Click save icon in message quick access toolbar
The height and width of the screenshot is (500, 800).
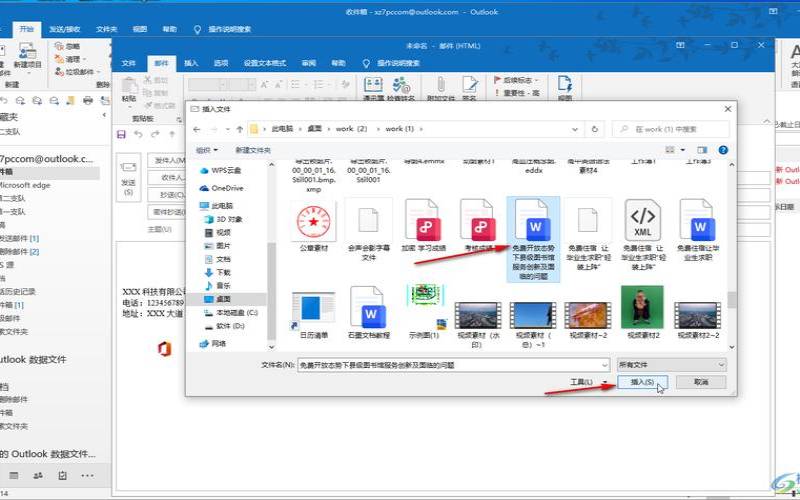tap(121, 135)
